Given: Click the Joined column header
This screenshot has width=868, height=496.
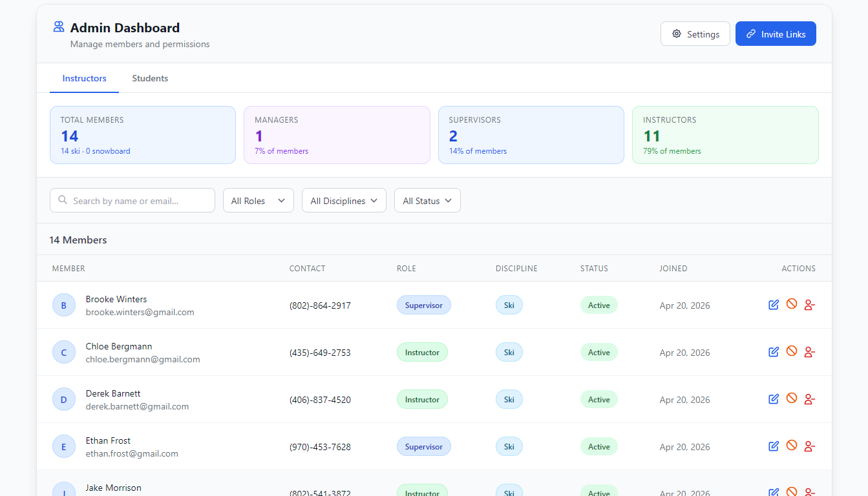Looking at the screenshot, I should pyautogui.click(x=673, y=268).
